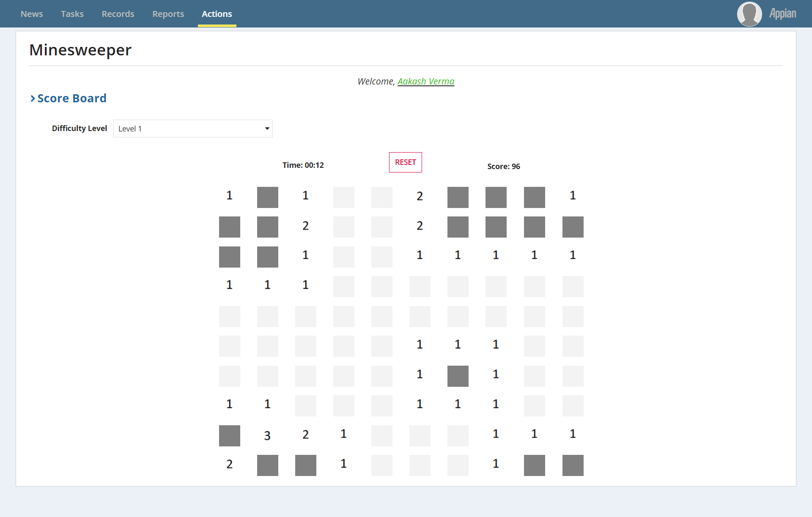Reveal the gray tile in the top row
This screenshot has height=517, width=812.
pos(267,197)
